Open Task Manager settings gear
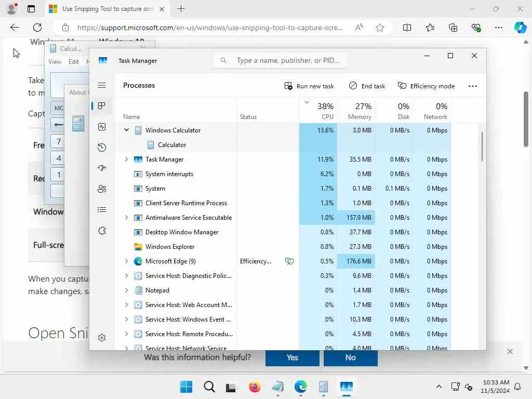 tap(102, 338)
